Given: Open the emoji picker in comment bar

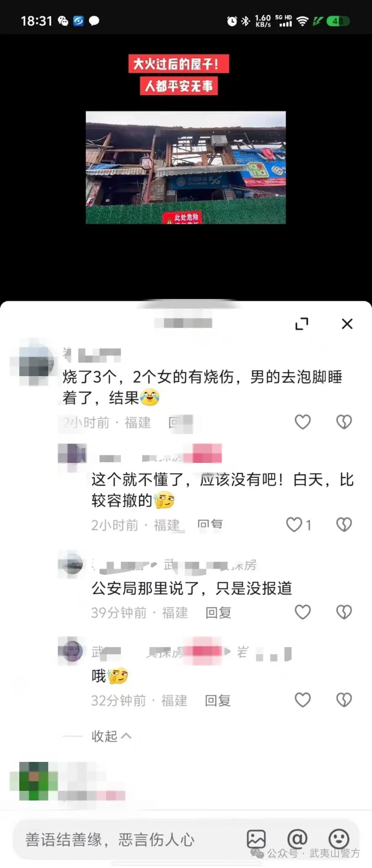Looking at the screenshot, I should point(339,839).
